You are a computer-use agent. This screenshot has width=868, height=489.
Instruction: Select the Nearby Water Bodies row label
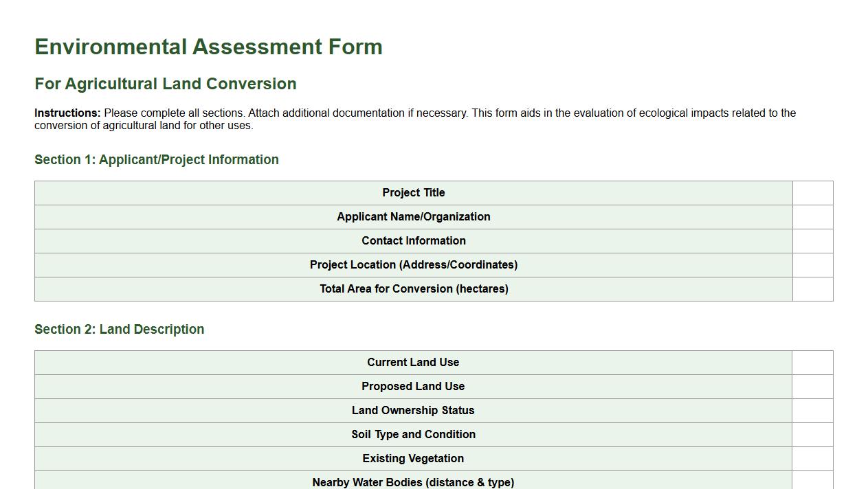click(x=413, y=481)
